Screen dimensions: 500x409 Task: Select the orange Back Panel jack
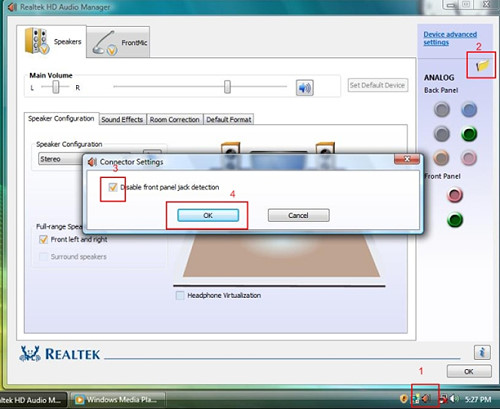pos(441,158)
